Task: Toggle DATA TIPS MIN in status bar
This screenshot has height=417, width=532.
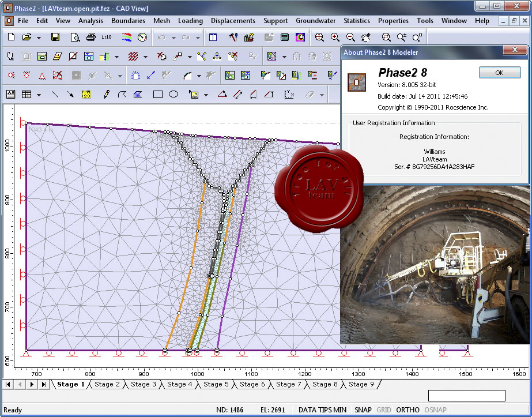Action: 322,410
